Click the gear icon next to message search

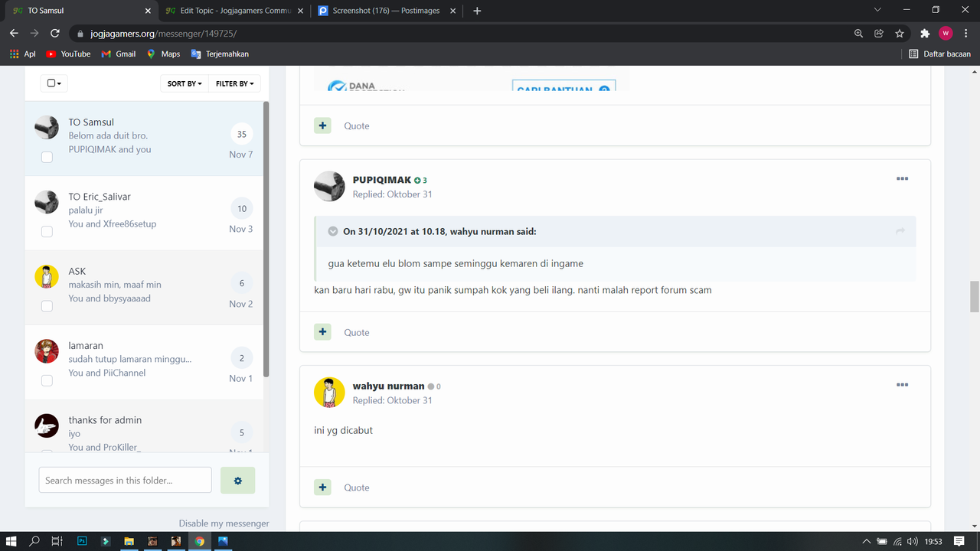238,481
